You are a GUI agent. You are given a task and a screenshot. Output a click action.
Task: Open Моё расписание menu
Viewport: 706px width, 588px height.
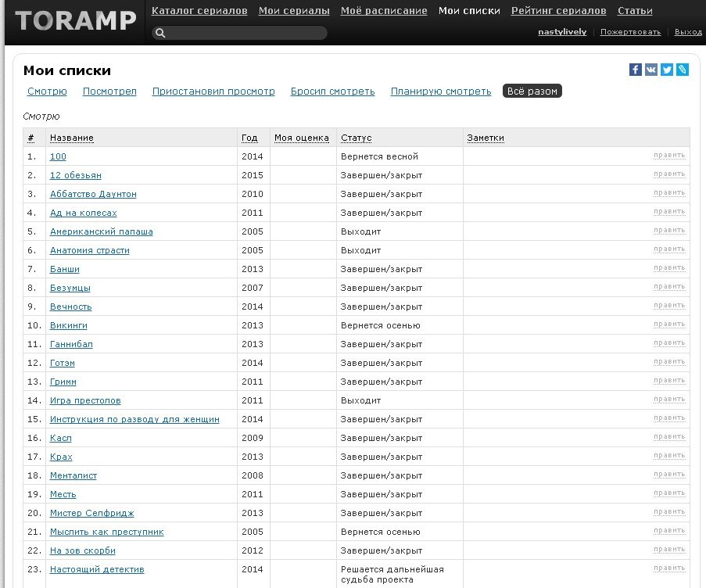(x=384, y=11)
